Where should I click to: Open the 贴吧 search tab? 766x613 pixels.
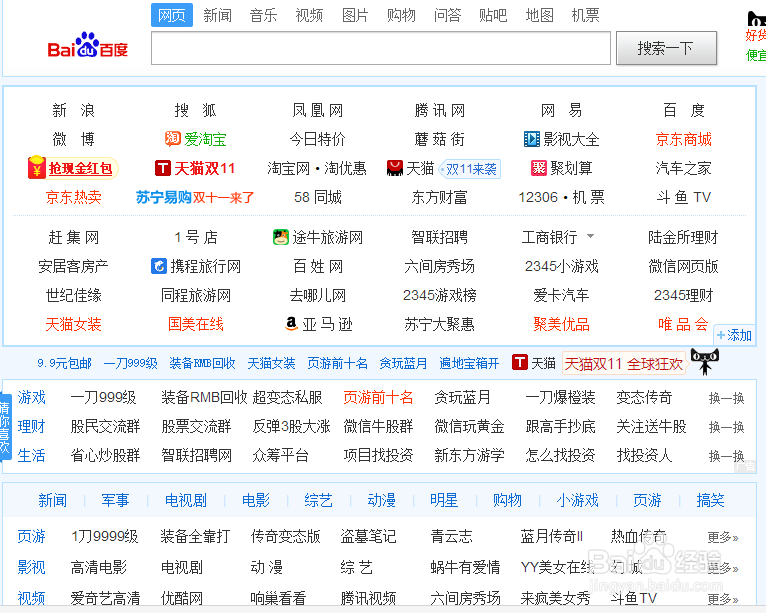pyautogui.click(x=493, y=15)
